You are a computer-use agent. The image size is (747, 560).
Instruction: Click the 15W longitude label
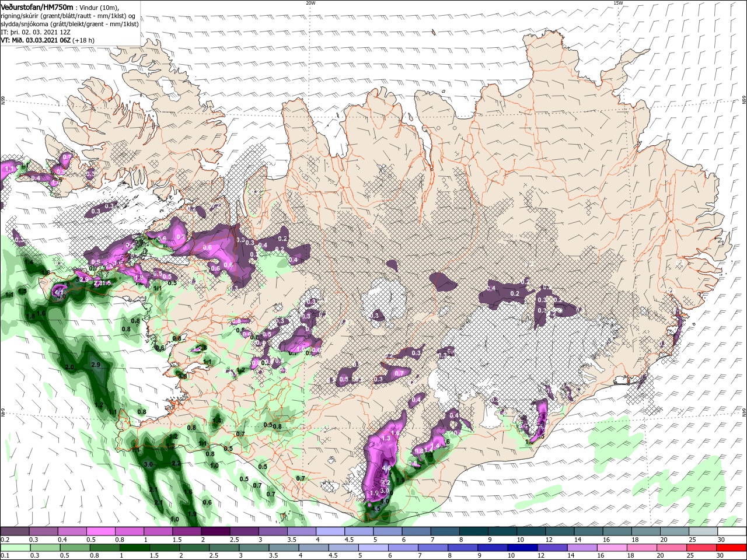(618, 3)
